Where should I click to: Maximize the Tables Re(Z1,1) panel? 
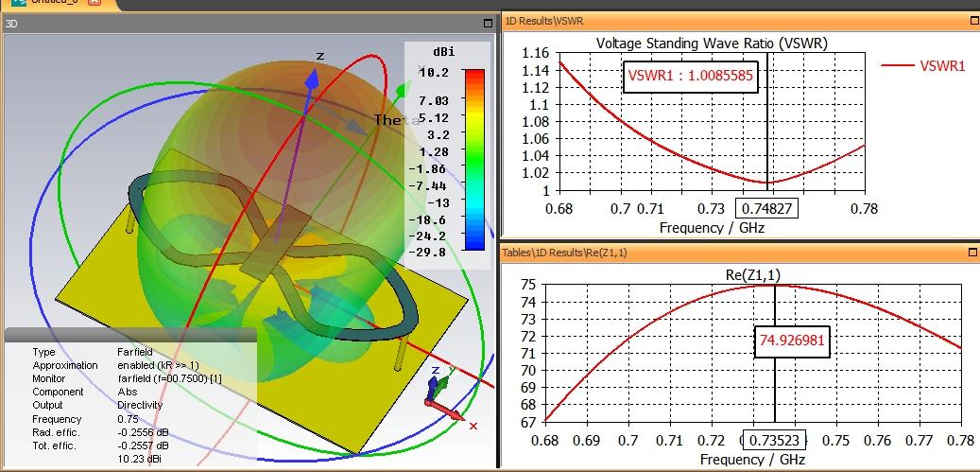pyautogui.click(x=972, y=252)
